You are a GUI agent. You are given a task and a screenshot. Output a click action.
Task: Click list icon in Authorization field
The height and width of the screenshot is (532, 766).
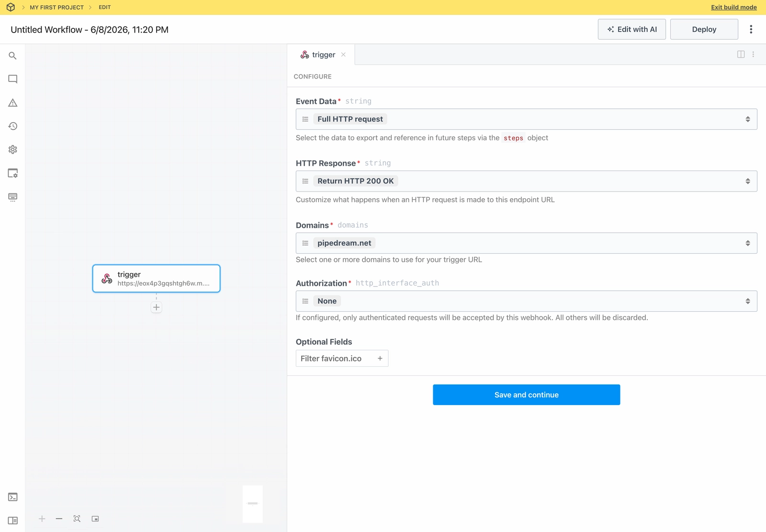pyautogui.click(x=305, y=301)
